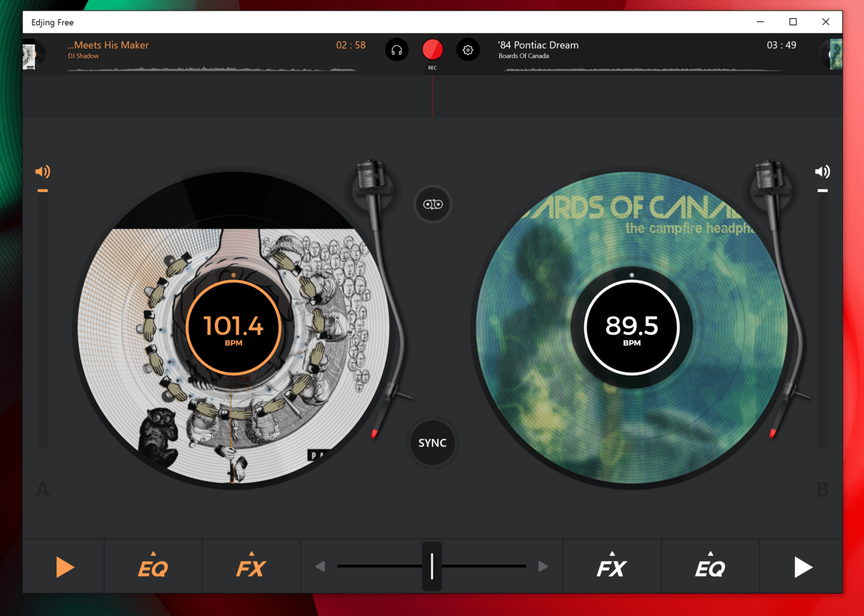Start recording with the red REC button
Image resolution: width=864 pixels, height=616 pixels.
[x=433, y=50]
